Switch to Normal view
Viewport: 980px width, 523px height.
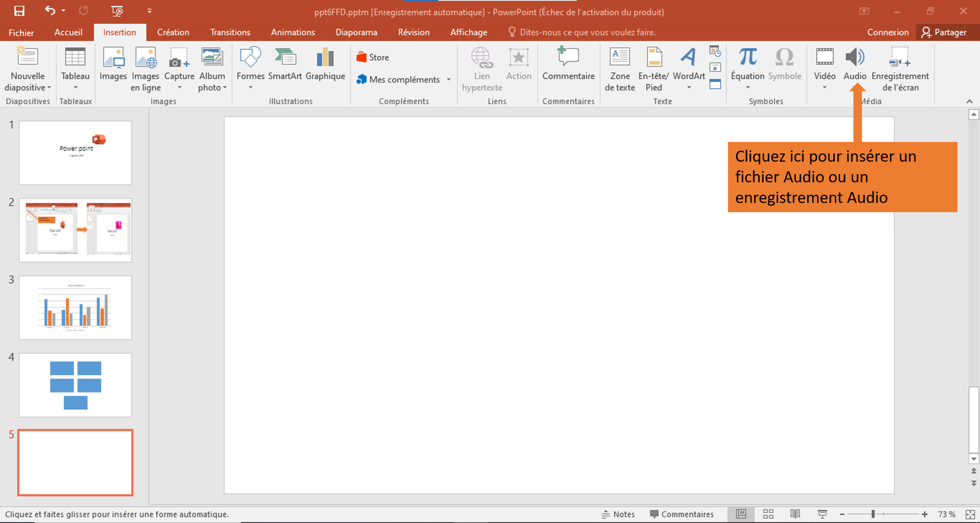coord(741,514)
